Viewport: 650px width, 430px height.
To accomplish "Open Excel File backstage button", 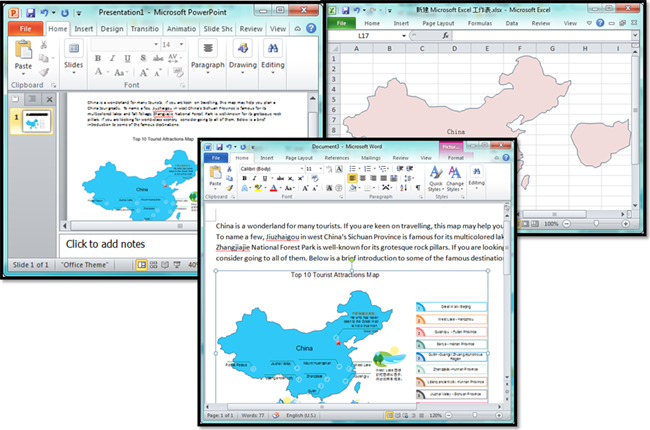I will pos(341,23).
